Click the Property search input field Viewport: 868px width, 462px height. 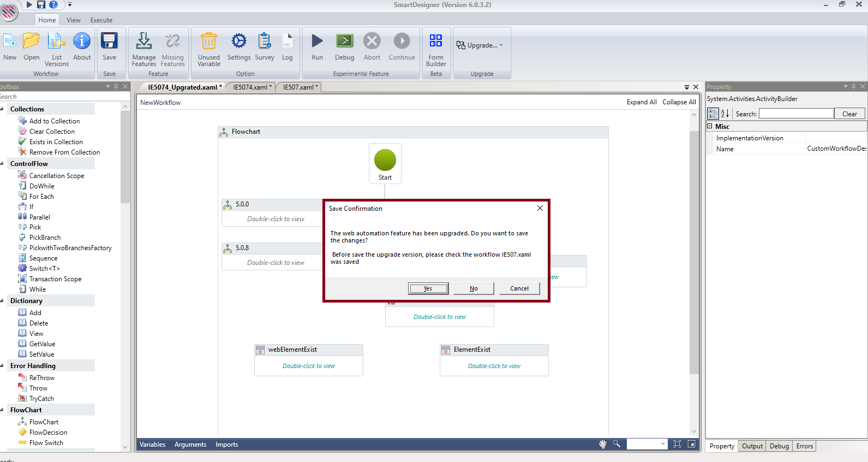pyautogui.click(x=796, y=114)
